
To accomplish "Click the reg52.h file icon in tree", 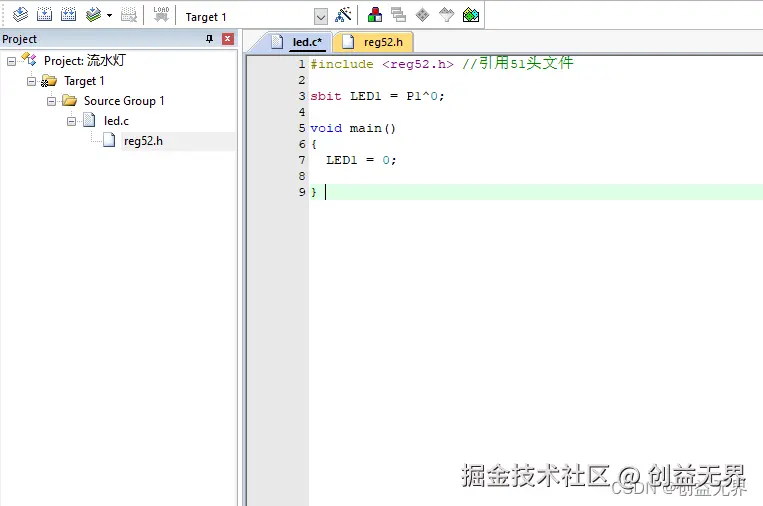I will coord(109,140).
